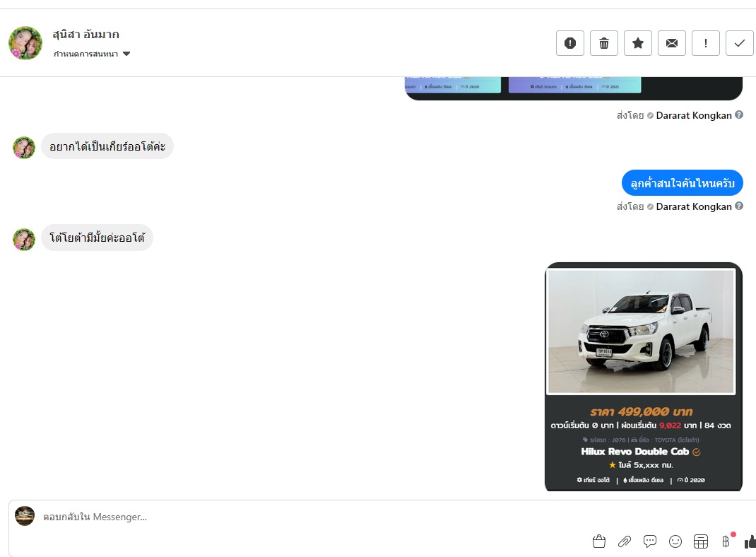Click sender avatar beside อยากได้เป็นเกียร์ออโต้ค่ะ
756x557 pixels.
pos(24,148)
